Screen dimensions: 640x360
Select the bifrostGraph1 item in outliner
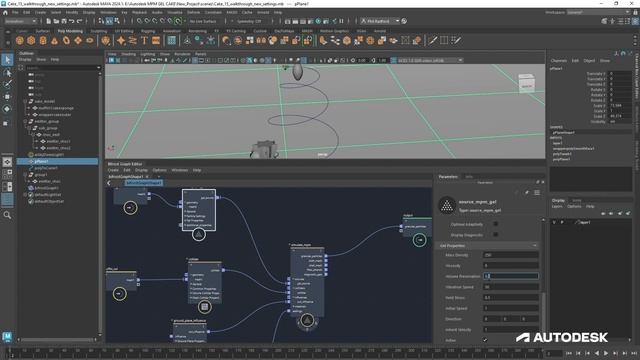pyautogui.click(x=47, y=188)
